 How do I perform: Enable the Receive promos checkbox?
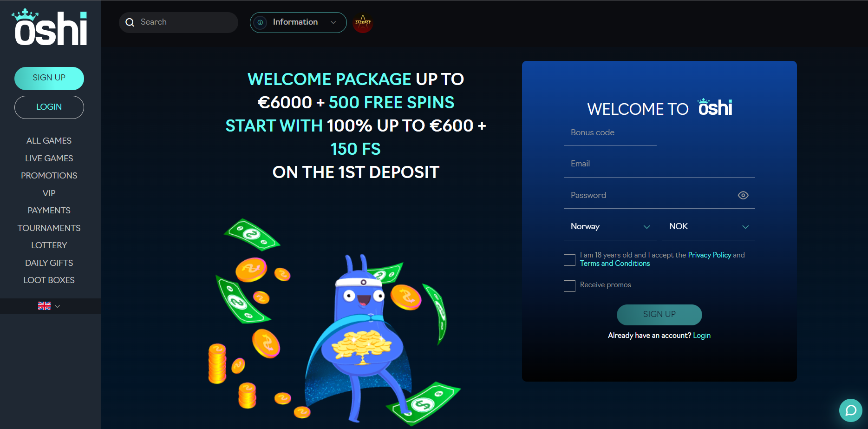point(569,286)
